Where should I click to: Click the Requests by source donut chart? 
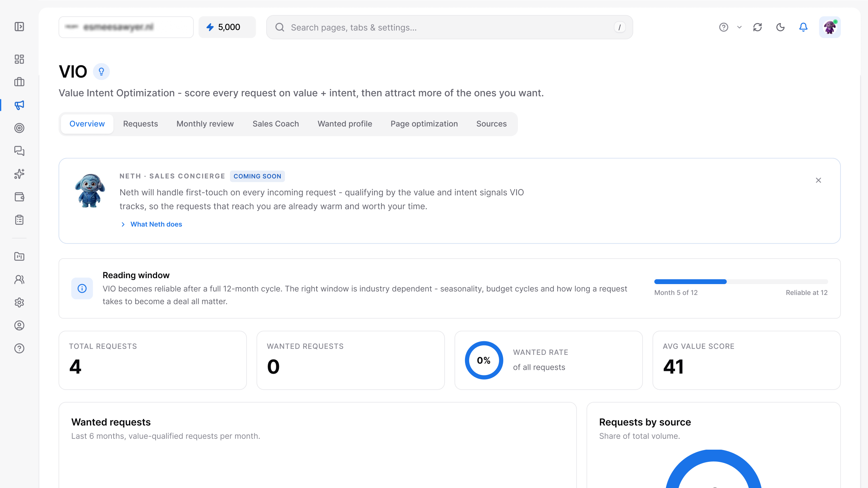tap(714, 469)
